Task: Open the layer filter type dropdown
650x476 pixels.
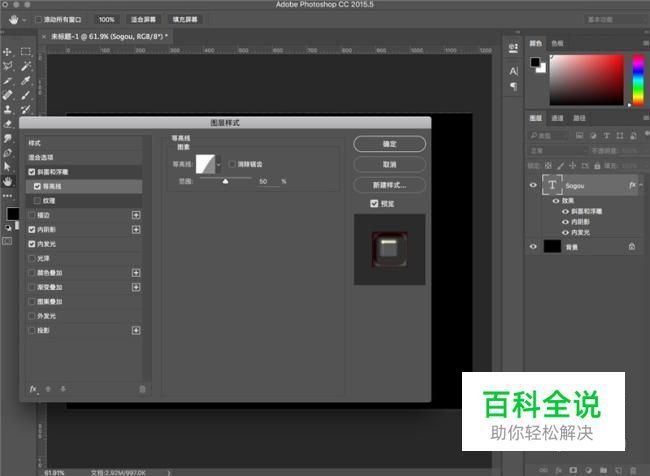Action: tap(549, 136)
